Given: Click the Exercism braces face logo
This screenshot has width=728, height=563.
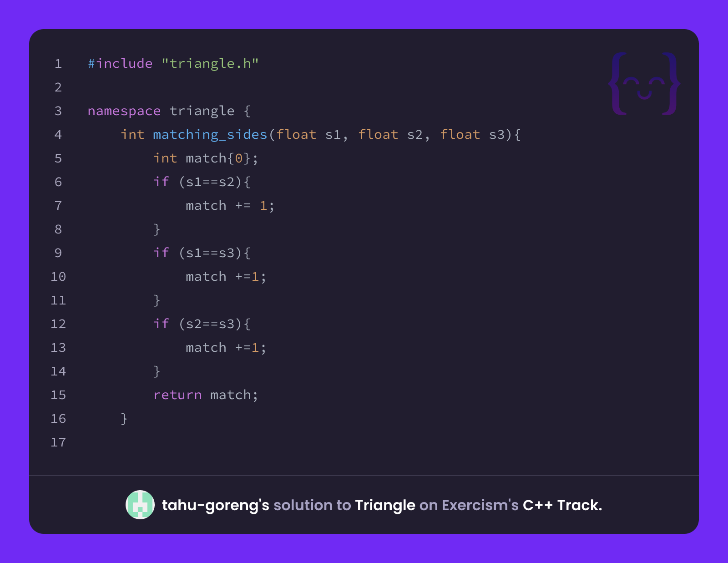Looking at the screenshot, I should point(644,84).
